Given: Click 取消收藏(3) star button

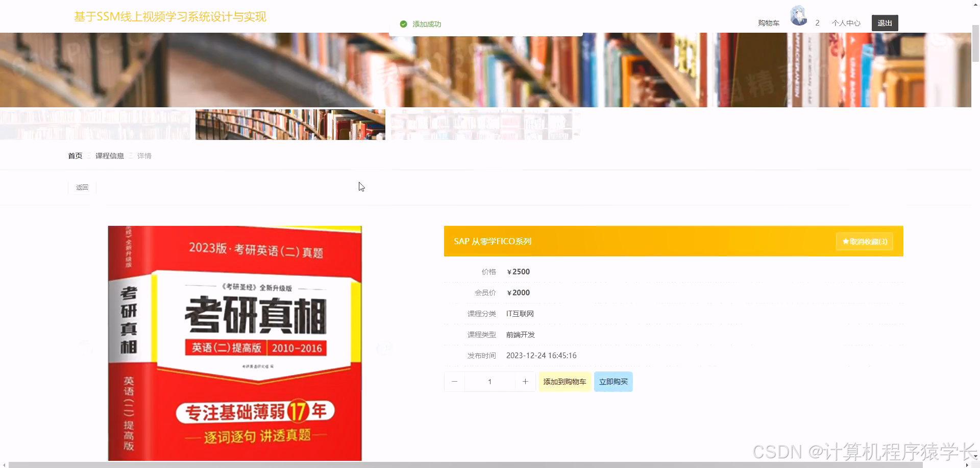Looking at the screenshot, I should [x=865, y=242].
